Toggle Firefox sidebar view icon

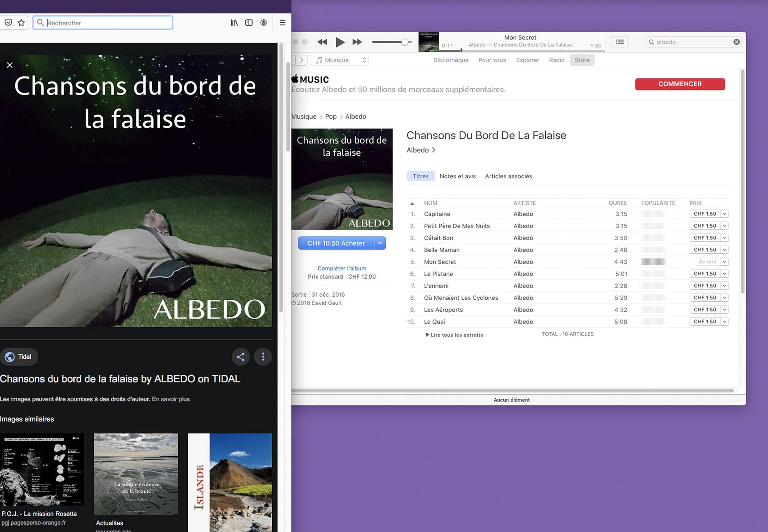(249, 23)
